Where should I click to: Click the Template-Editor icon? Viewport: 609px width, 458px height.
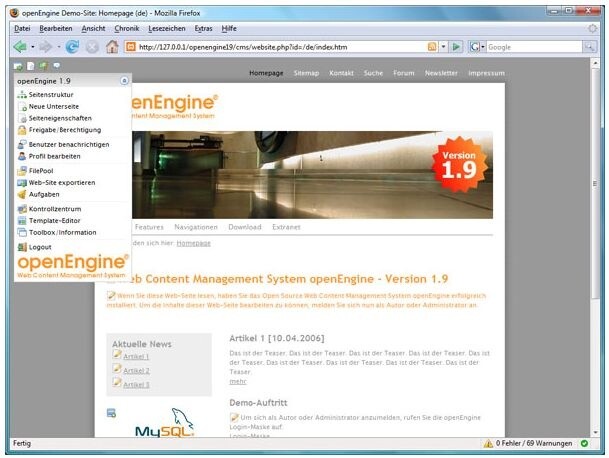pos(22,221)
